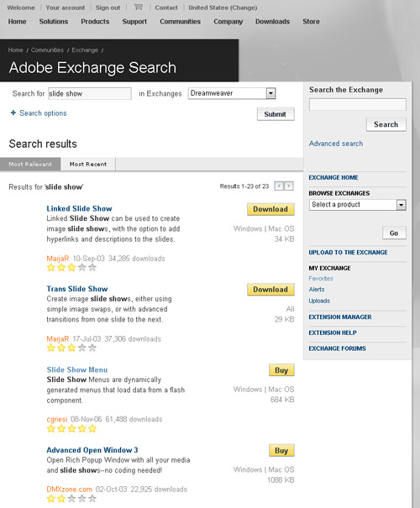Screen dimensions: 420x508
Task: Open Uploads under My Exchange
Action: (319, 301)
